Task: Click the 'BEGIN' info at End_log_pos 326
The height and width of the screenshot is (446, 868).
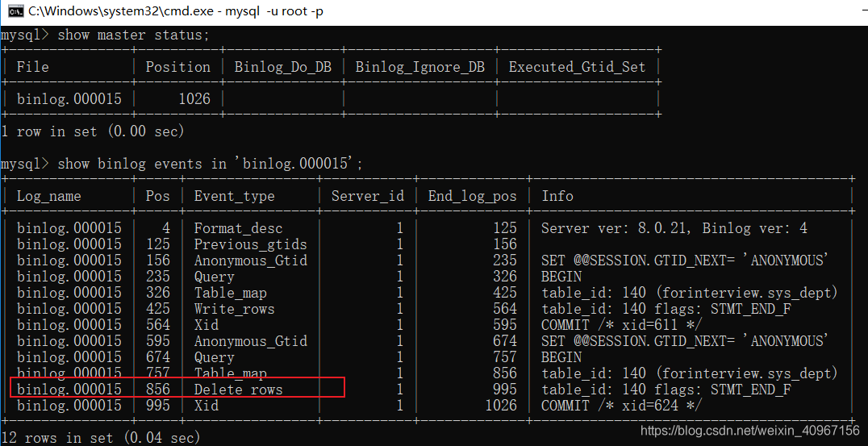Action: point(561,277)
